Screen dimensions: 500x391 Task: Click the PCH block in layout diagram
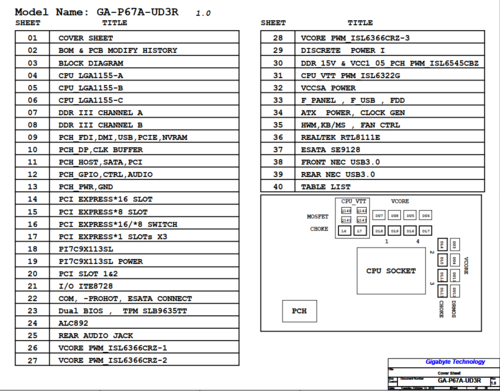[299, 311]
